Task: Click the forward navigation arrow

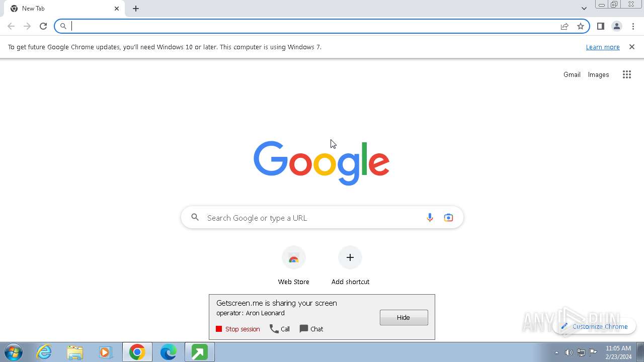Action: point(27,26)
